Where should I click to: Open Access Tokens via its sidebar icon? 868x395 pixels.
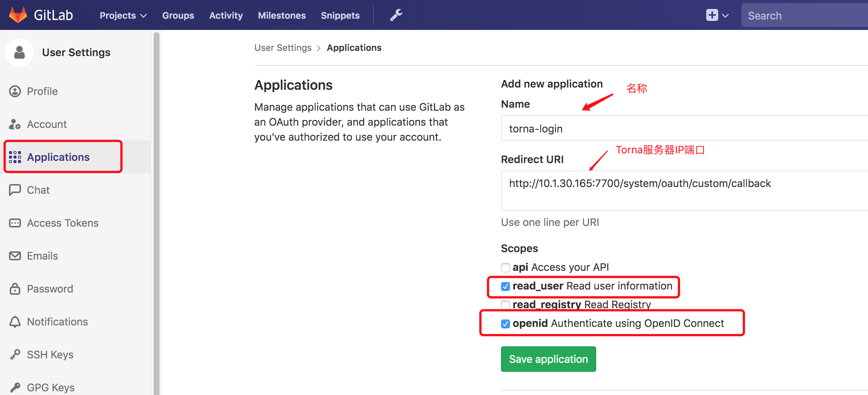tap(15, 223)
